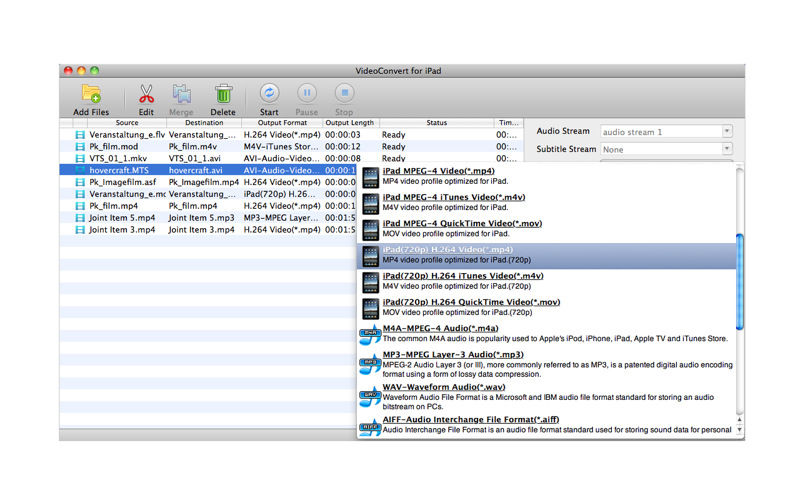Click the Status column header
Screen dimensions: 800x500
pyautogui.click(x=436, y=122)
